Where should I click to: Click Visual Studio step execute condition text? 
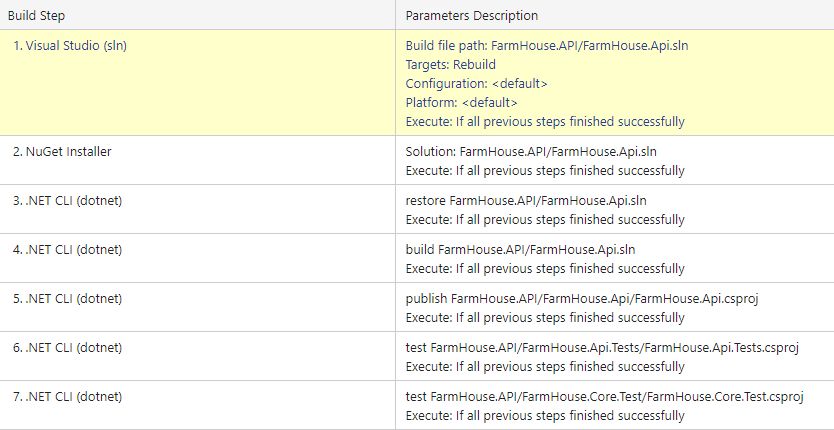(x=545, y=121)
